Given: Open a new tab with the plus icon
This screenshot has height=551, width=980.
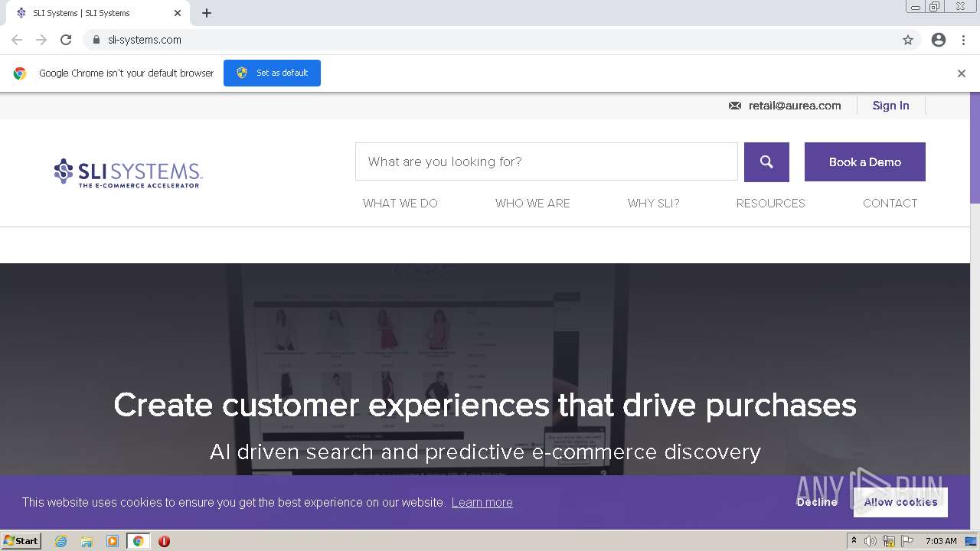Looking at the screenshot, I should [x=207, y=13].
